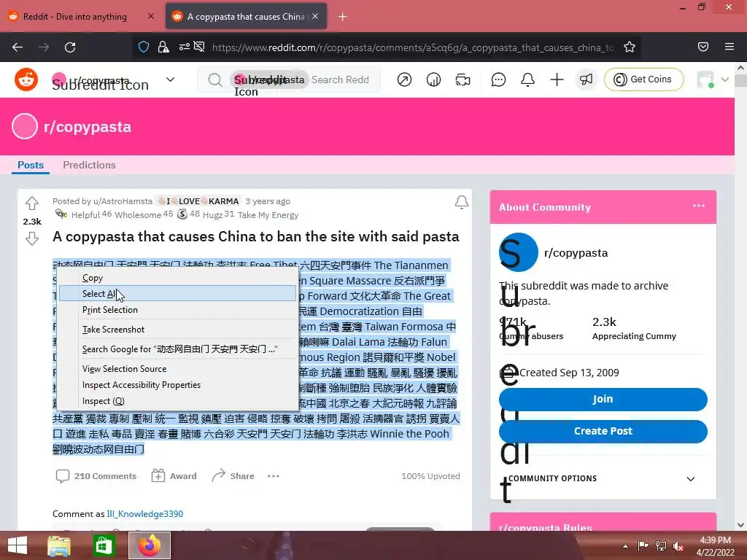Open the Windows Start menu
This screenshot has width=747, height=560.
(18, 545)
